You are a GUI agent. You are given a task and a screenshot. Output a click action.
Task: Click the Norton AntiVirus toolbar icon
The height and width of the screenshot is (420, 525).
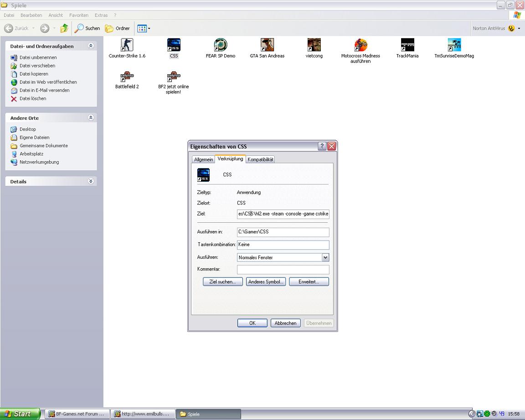coord(511,28)
